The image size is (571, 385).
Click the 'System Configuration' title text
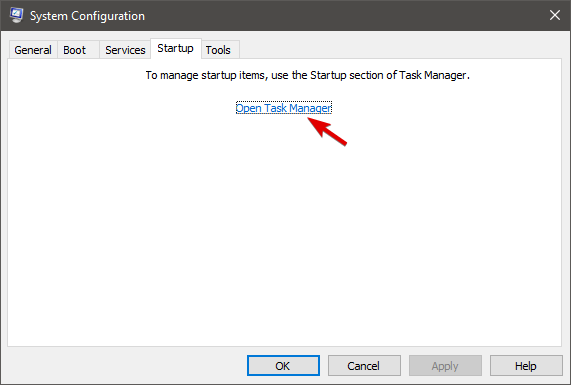pos(87,16)
